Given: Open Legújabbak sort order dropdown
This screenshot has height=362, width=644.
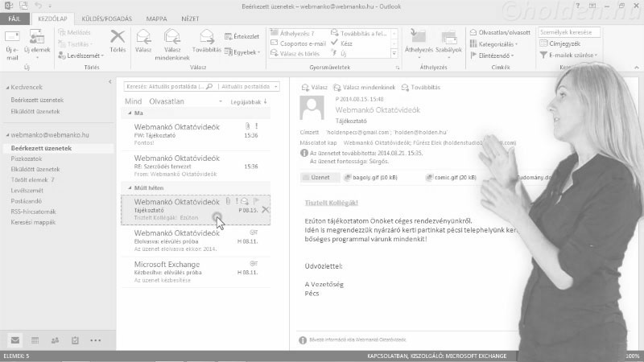Looking at the screenshot, I should pos(249,102).
